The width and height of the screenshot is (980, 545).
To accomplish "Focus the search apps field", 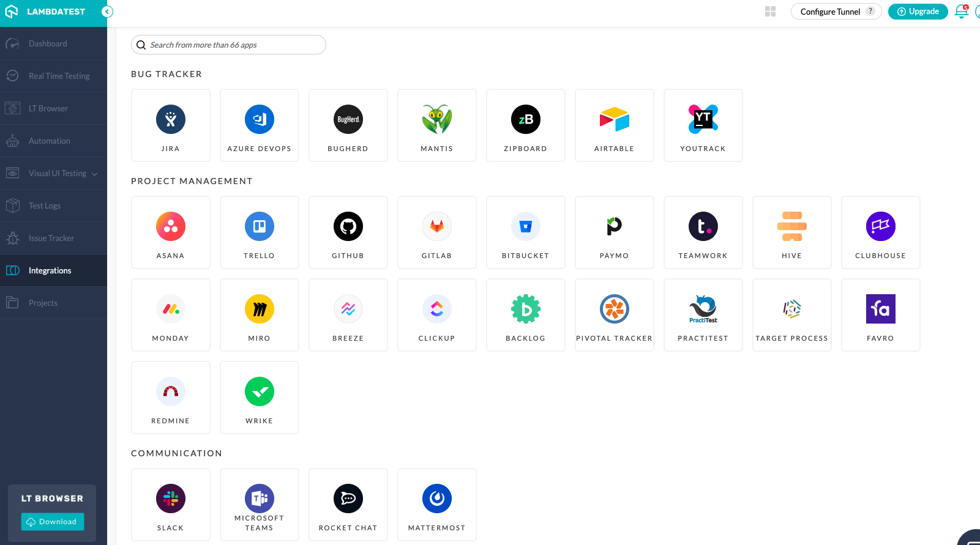I will (x=228, y=45).
